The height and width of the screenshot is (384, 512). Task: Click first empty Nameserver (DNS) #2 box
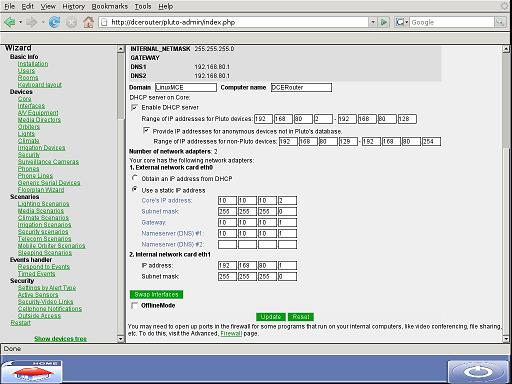227,244
